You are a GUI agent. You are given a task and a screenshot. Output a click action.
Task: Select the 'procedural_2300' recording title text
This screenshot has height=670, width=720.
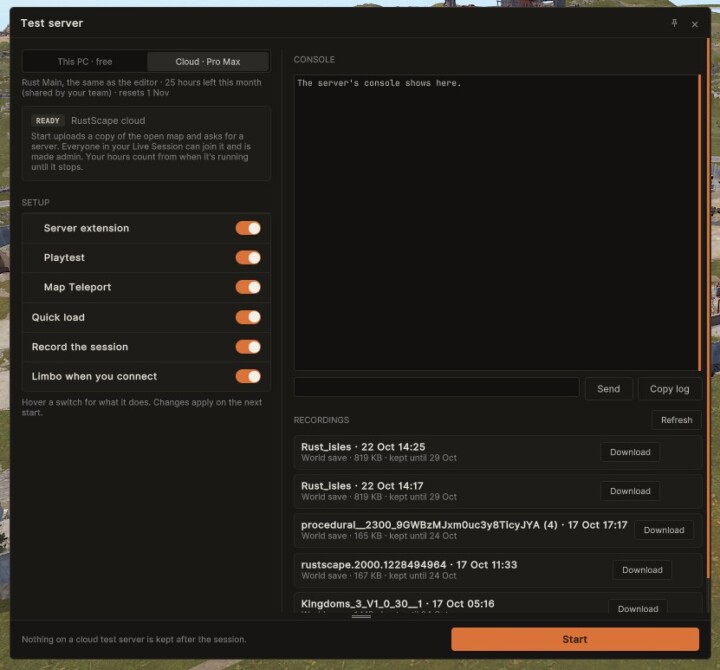[x=464, y=525]
